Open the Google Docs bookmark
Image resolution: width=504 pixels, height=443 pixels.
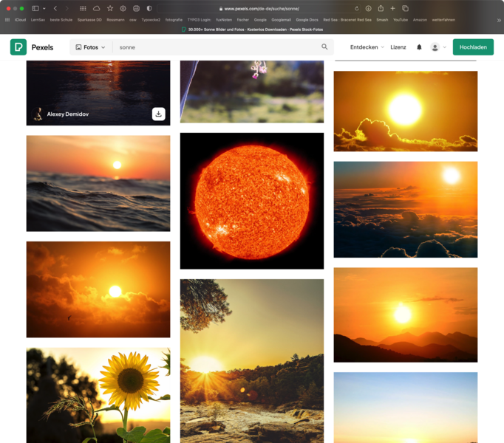point(307,20)
